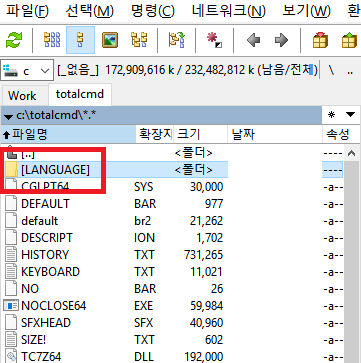Select the KEYBOARD TXT file

(x=173, y=272)
